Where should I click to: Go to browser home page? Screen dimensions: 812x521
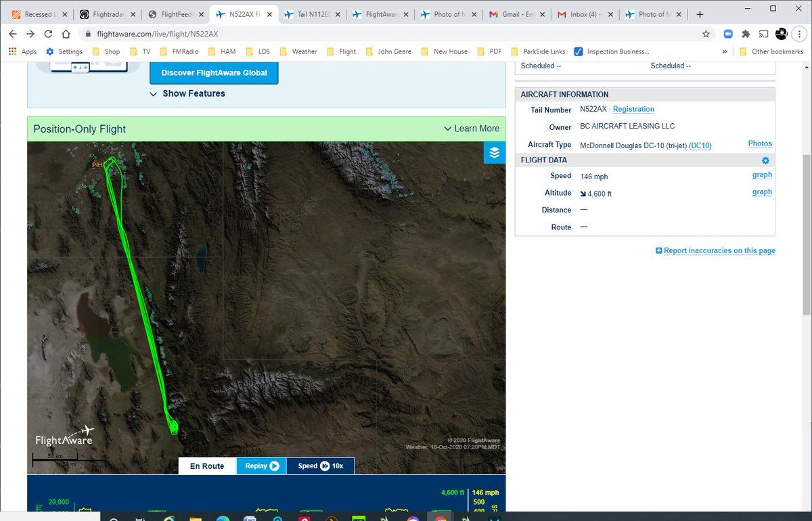[x=66, y=34]
